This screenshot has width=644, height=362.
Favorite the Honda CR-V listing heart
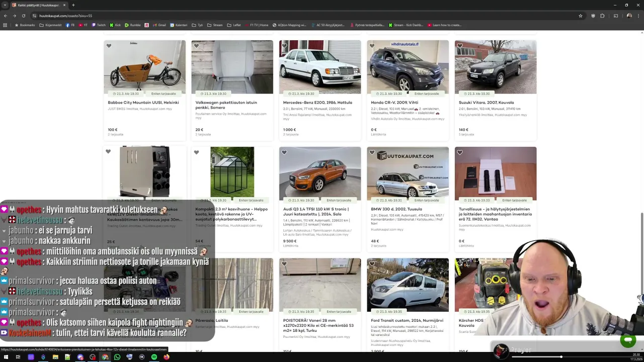coord(372,46)
